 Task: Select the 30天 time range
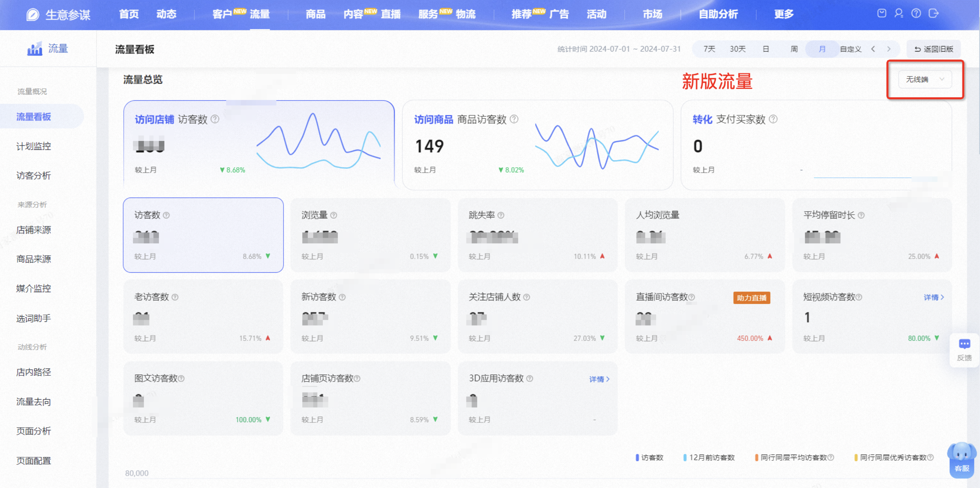[737, 49]
